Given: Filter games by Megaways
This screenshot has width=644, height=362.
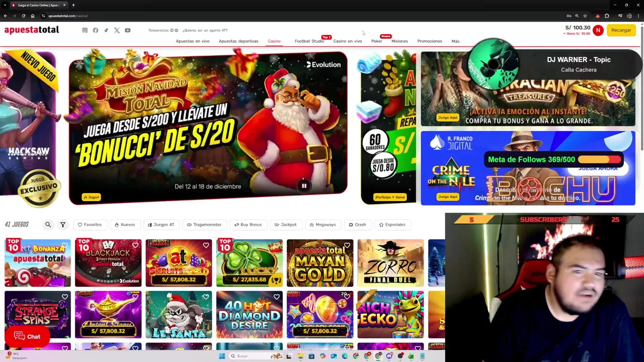Looking at the screenshot, I should tap(323, 225).
